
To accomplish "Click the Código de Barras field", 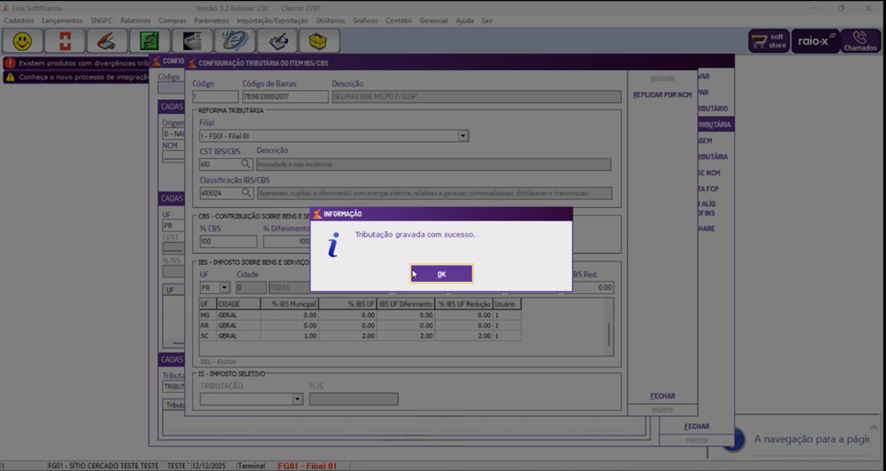I will pyautogui.click(x=285, y=97).
